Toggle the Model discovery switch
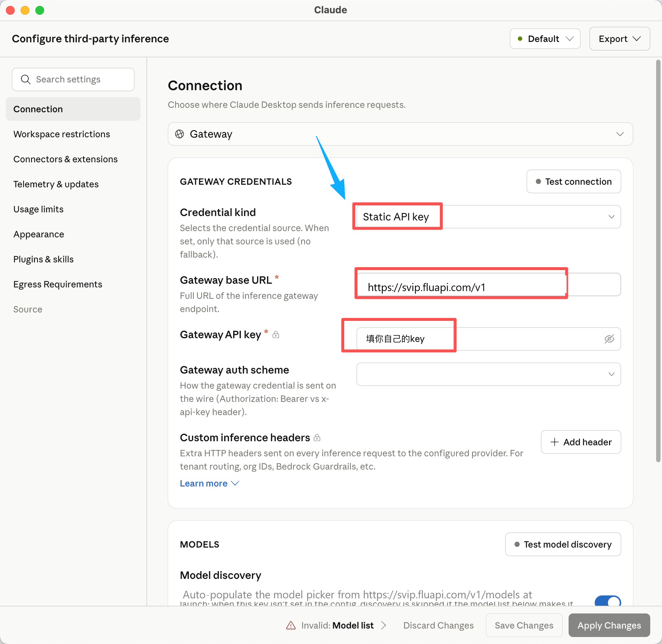662x644 pixels. click(x=608, y=601)
